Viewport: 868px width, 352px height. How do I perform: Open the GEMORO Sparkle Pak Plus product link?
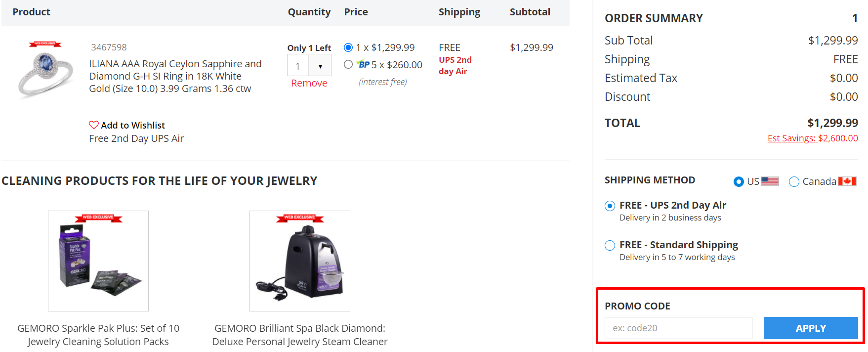98,335
